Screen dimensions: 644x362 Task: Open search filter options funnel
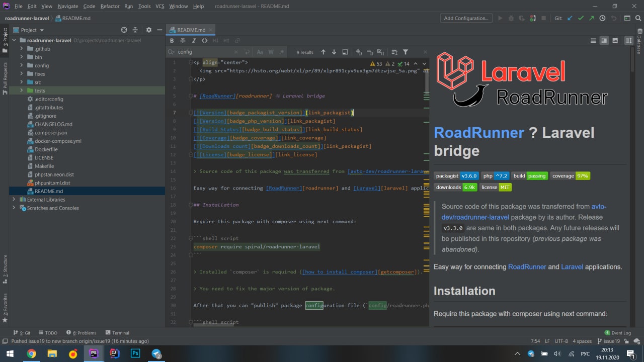tap(406, 52)
